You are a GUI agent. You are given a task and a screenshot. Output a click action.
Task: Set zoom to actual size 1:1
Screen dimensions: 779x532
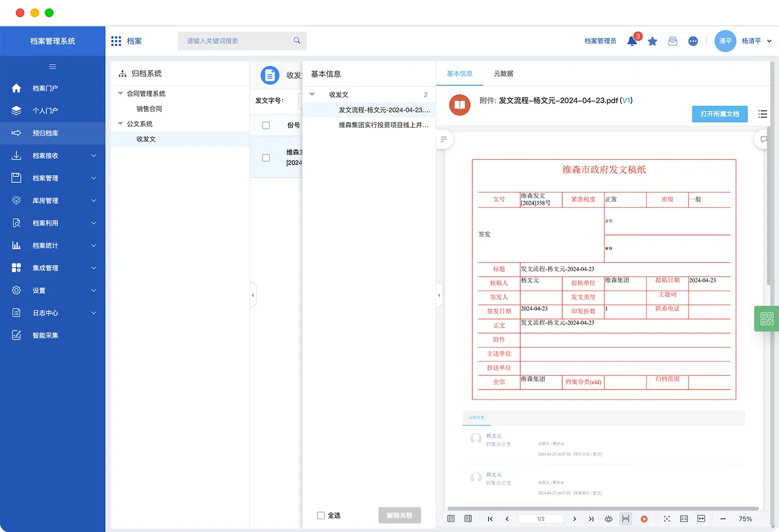pos(684,519)
